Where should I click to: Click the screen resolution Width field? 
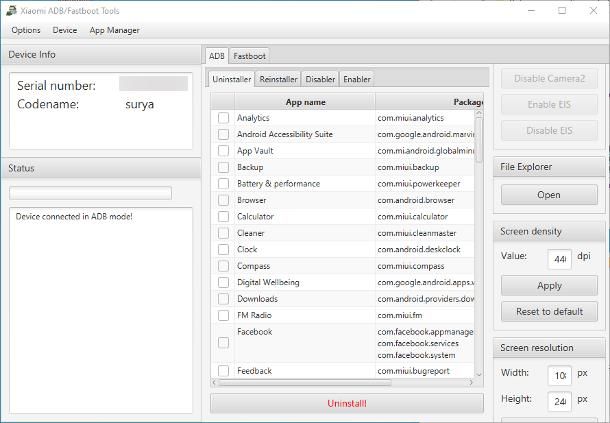point(560,375)
